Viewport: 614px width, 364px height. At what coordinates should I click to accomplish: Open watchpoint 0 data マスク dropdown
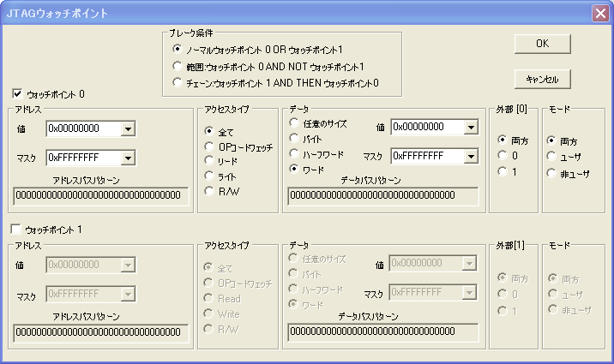click(471, 157)
